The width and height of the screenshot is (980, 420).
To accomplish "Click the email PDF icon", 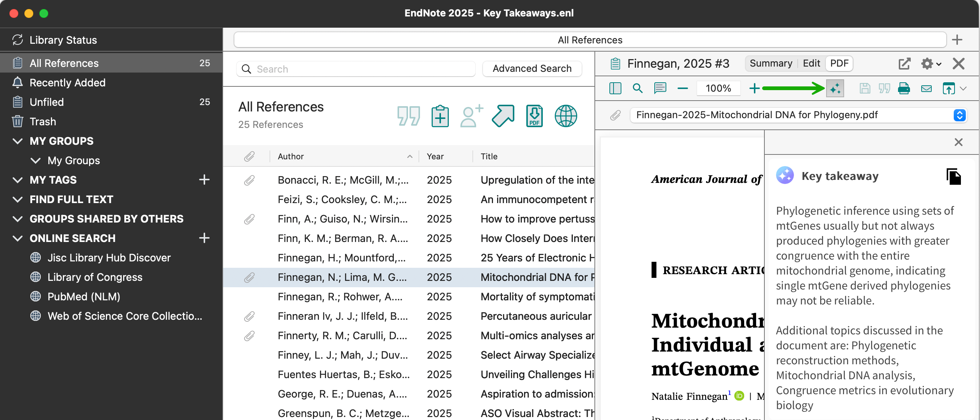I will pyautogui.click(x=926, y=88).
